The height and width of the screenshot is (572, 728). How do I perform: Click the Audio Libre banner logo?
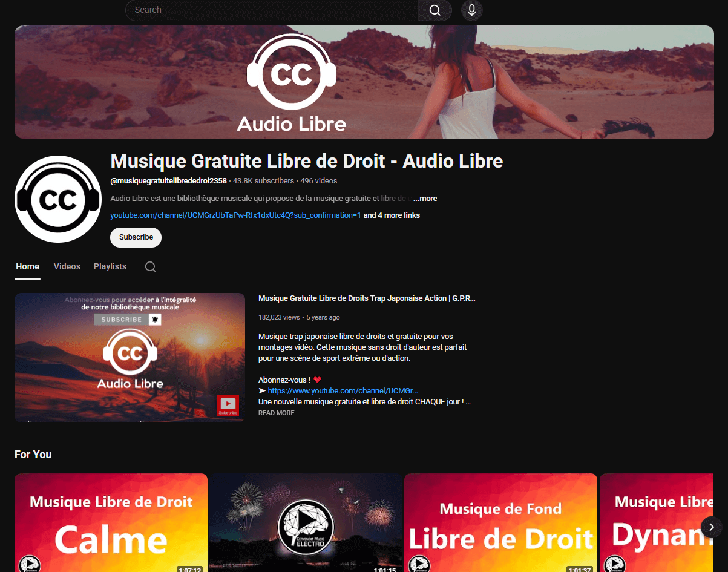click(x=292, y=82)
